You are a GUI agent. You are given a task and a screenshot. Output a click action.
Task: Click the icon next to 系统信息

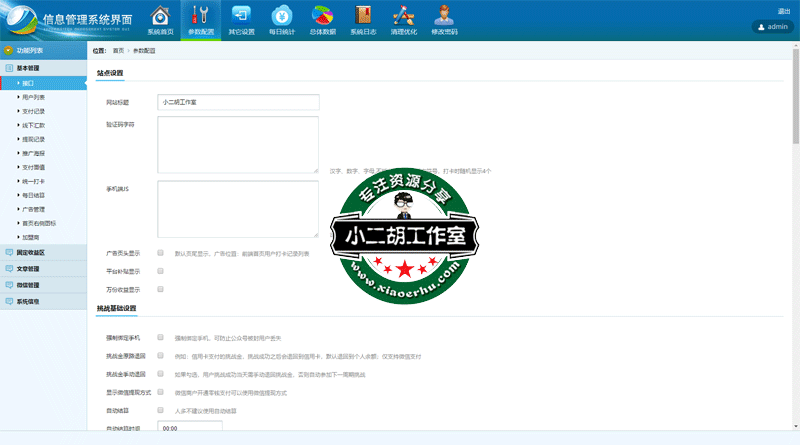point(9,302)
